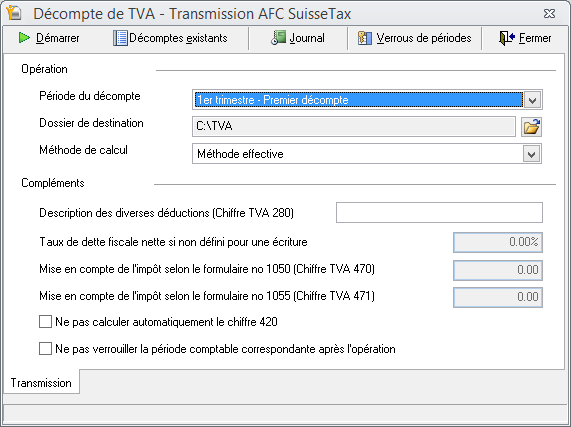Close the window with the X icon
This screenshot has height=427, width=571.
pyautogui.click(x=549, y=13)
